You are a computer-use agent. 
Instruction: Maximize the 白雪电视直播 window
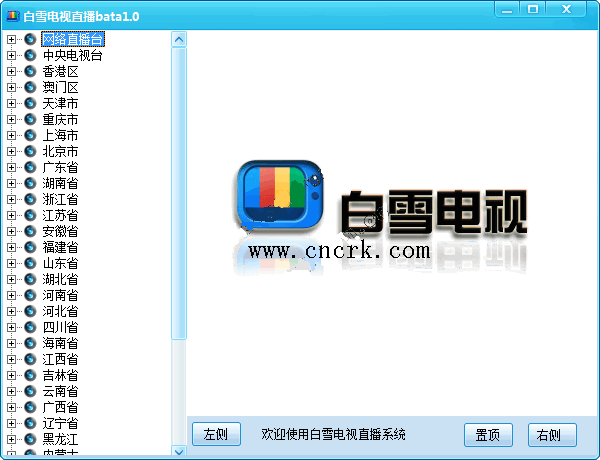click(x=533, y=9)
